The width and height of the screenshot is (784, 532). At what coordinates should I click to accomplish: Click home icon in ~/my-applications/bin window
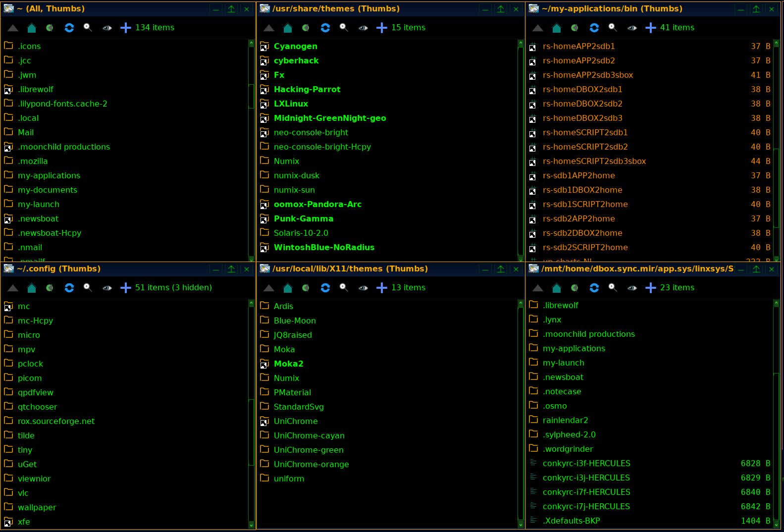point(557,28)
